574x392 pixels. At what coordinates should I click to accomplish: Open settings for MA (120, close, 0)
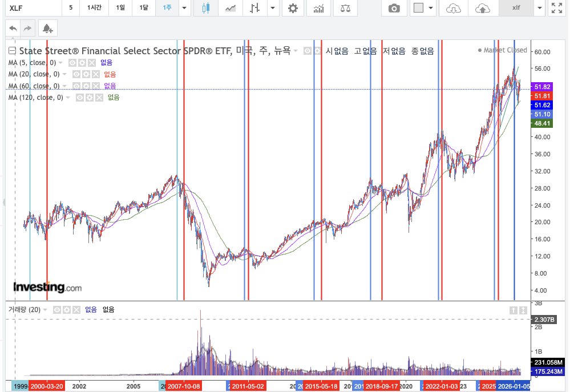pos(90,98)
